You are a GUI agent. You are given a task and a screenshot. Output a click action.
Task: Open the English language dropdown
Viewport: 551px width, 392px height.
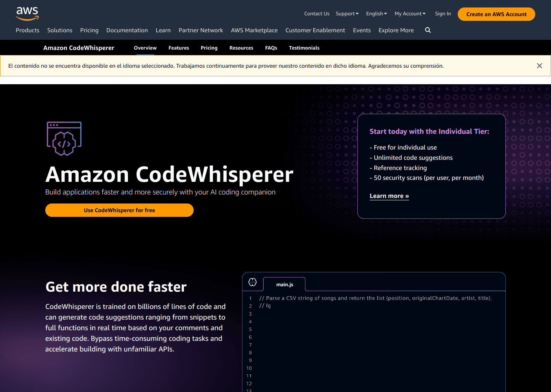(377, 14)
